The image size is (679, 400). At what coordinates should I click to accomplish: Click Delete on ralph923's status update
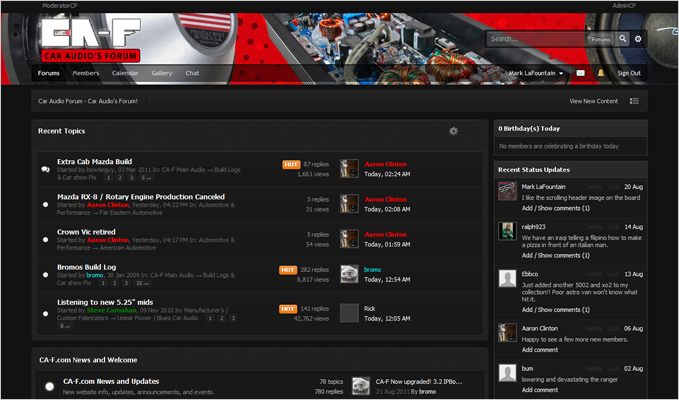(x=593, y=227)
